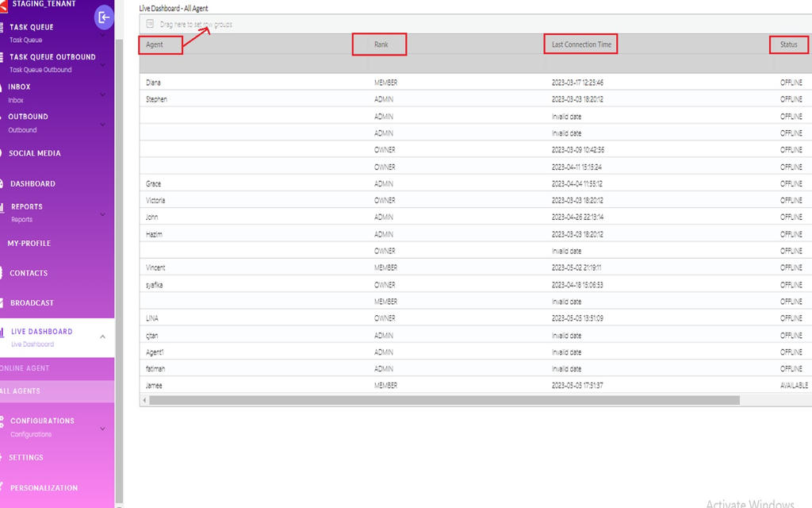The image size is (812, 508).
Task: Expand the Inbox submenu chevron
Action: click(x=102, y=94)
